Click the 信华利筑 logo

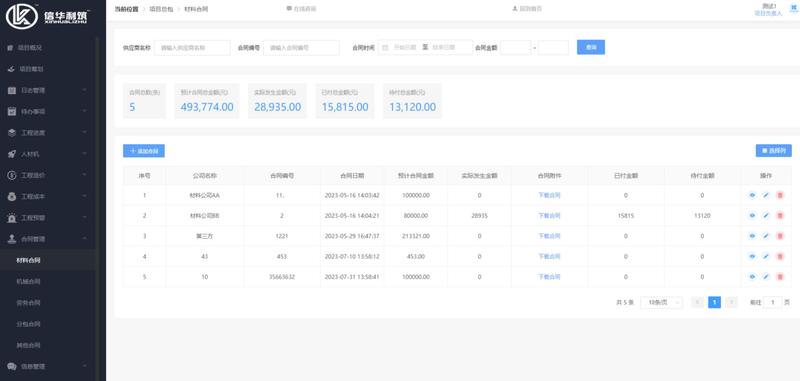(x=47, y=15)
